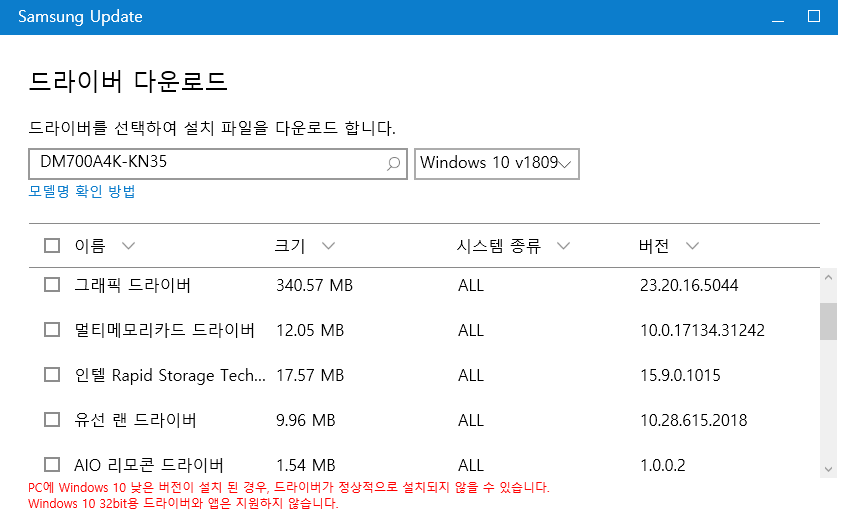Click the 17.57 MB size value

pyautogui.click(x=310, y=375)
